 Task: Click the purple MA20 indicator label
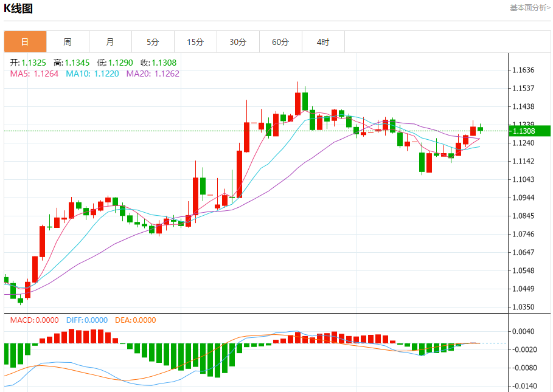[153, 74]
